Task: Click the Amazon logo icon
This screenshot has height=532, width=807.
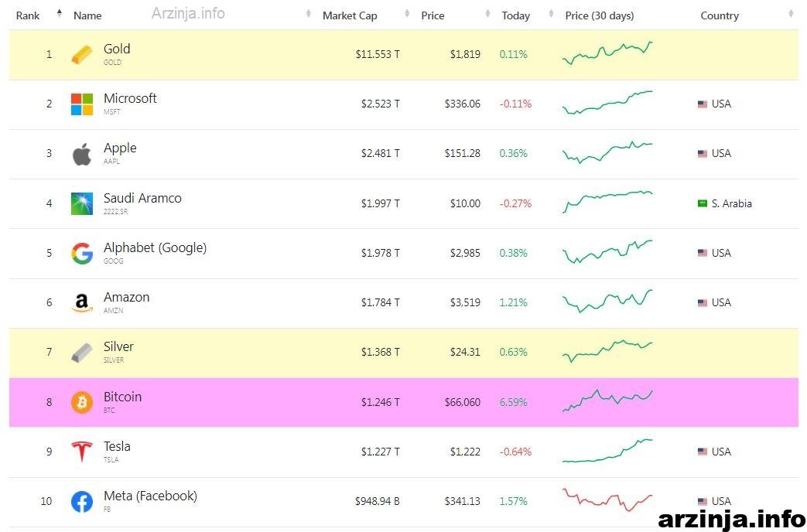Action: [82, 302]
